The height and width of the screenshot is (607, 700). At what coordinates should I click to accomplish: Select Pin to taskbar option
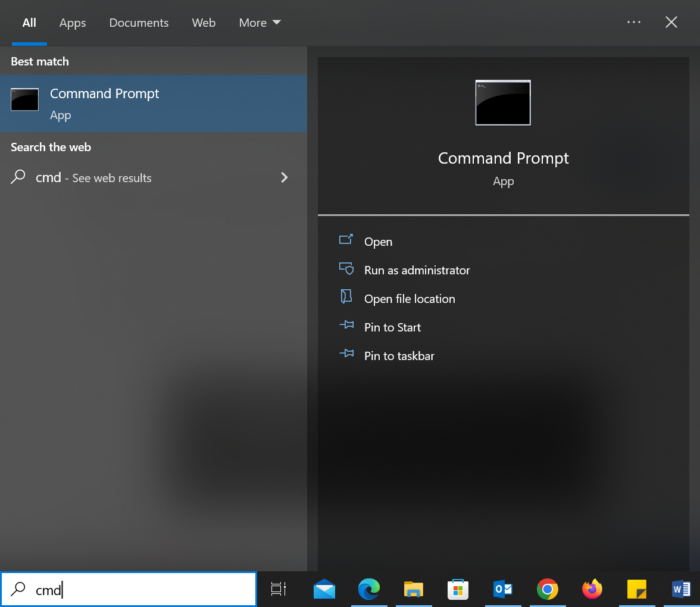[398, 356]
